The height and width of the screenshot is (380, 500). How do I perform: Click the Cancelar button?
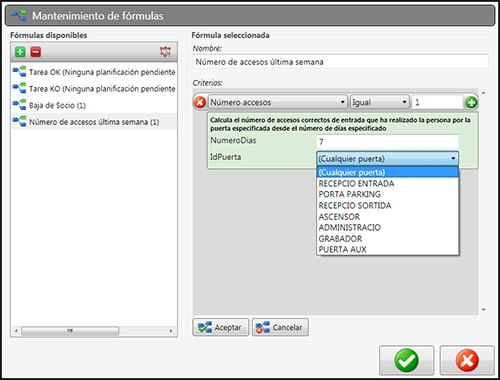click(x=280, y=327)
